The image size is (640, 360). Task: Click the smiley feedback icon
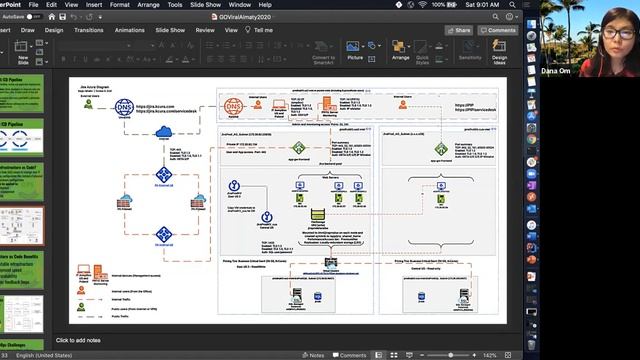click(x=509, y=17)
